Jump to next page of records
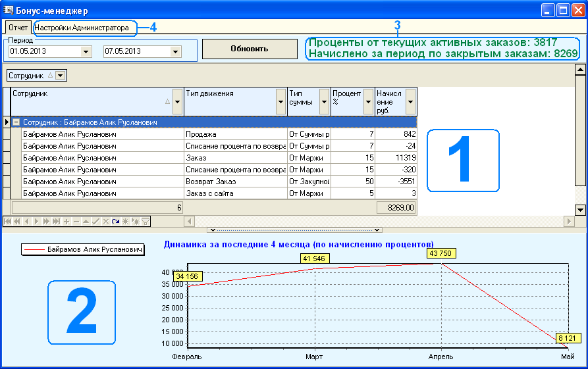588x369 pixels. tap(46, 222)
